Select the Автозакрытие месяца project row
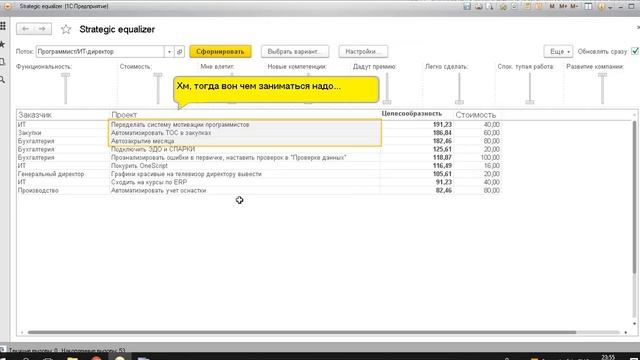 [259, 141]
